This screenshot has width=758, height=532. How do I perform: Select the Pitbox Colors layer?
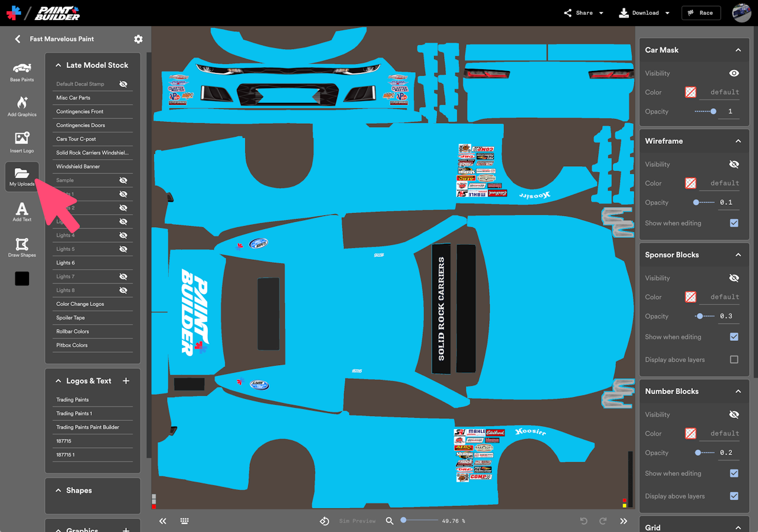click(x=92, y=345)
